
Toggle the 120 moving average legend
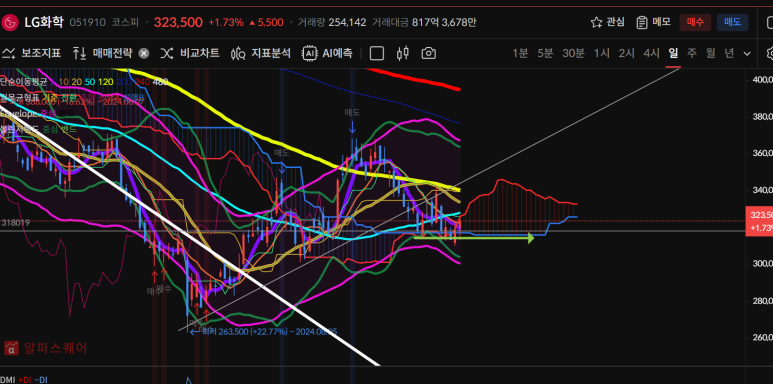(x=105, y=82)
